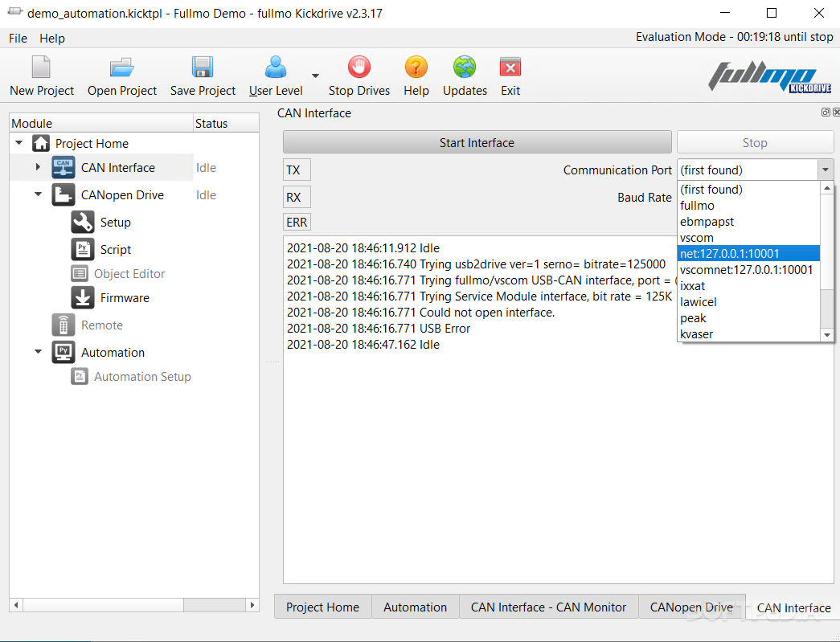840x642 pixels.
Task: Click the CANopen Drive module icon
Action: point(64,195)
